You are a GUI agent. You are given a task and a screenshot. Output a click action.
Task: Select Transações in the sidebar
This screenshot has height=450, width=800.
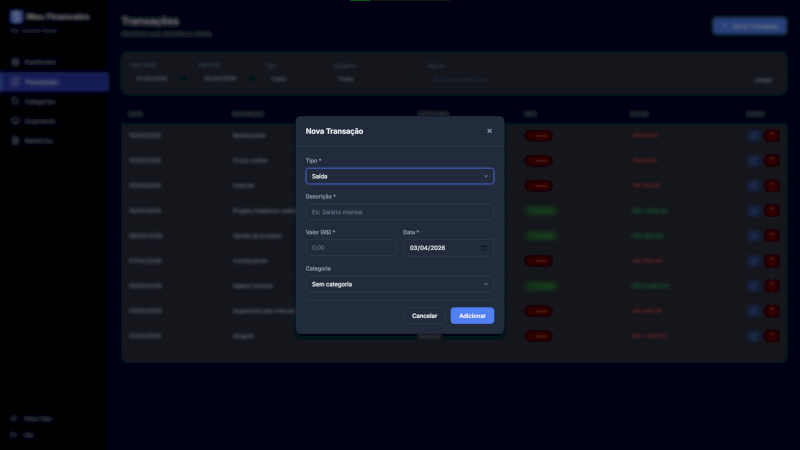click(41, 82)
